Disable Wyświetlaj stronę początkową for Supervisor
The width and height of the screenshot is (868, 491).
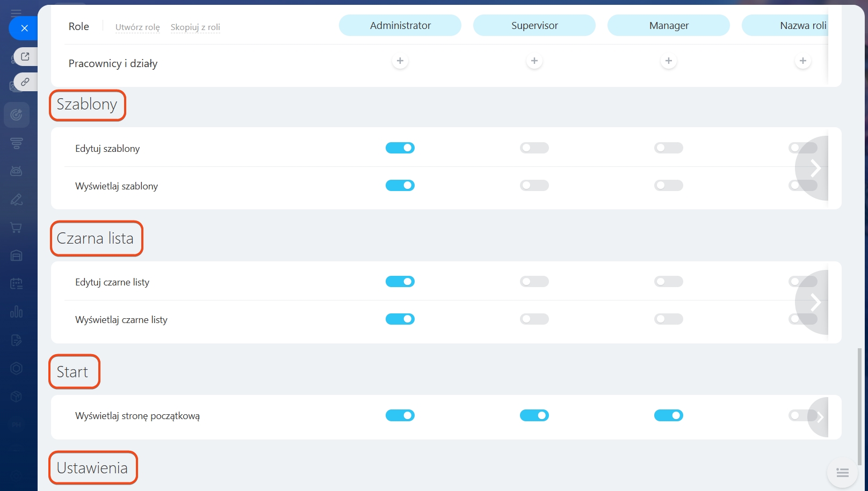click(534, 415)
